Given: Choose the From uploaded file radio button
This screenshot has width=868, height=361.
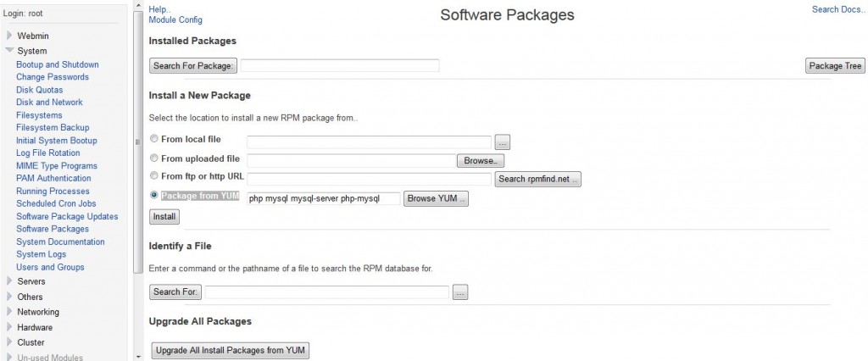Looking at the screenshot, I should (153, 158).
